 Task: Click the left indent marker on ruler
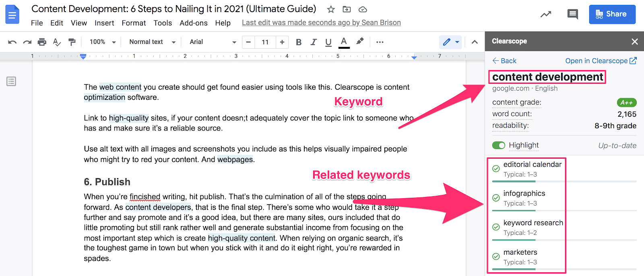[83, 57]
